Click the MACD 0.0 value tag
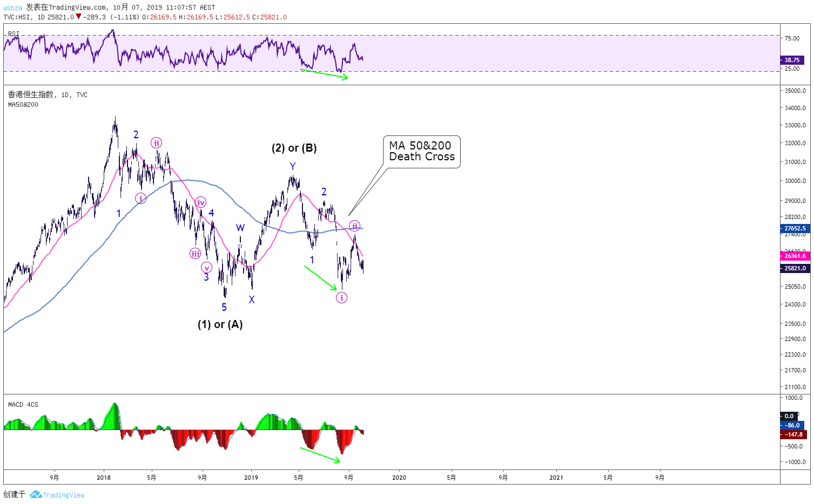The height and width of the screenshot is (504, 814). pos(789,416)
